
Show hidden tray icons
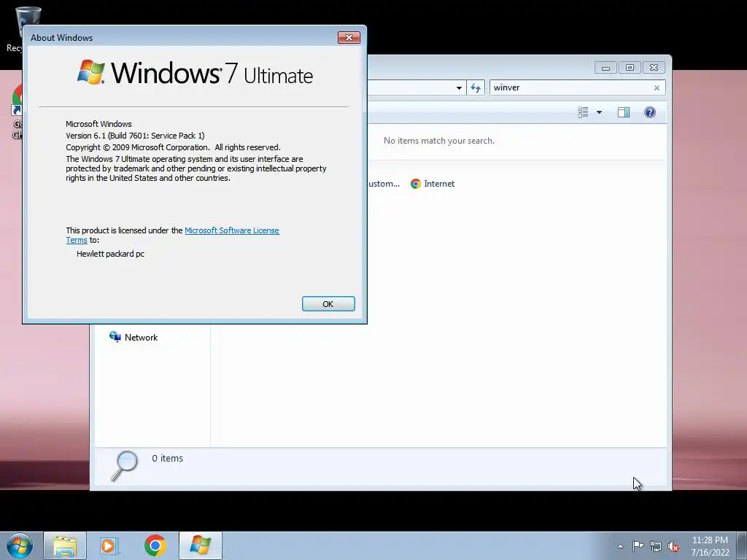[620, 546]
